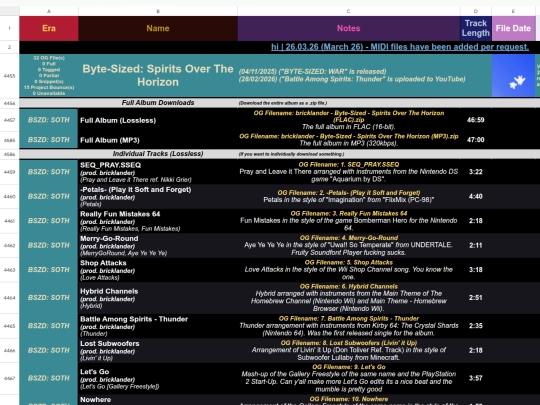
Task: Select column B letter header
Action: [x=158, y=11]
